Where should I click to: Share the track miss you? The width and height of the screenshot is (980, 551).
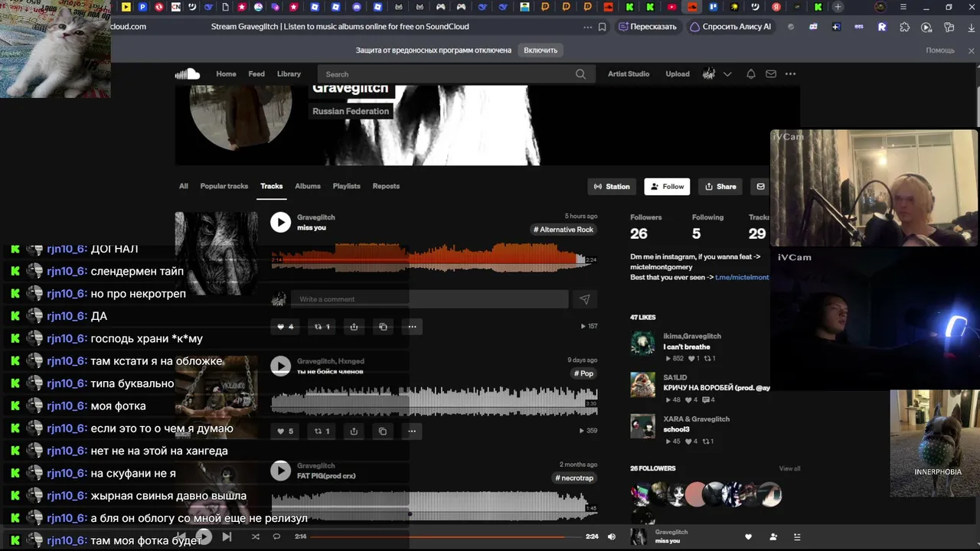pyautogui.click(x=354, y=327)
